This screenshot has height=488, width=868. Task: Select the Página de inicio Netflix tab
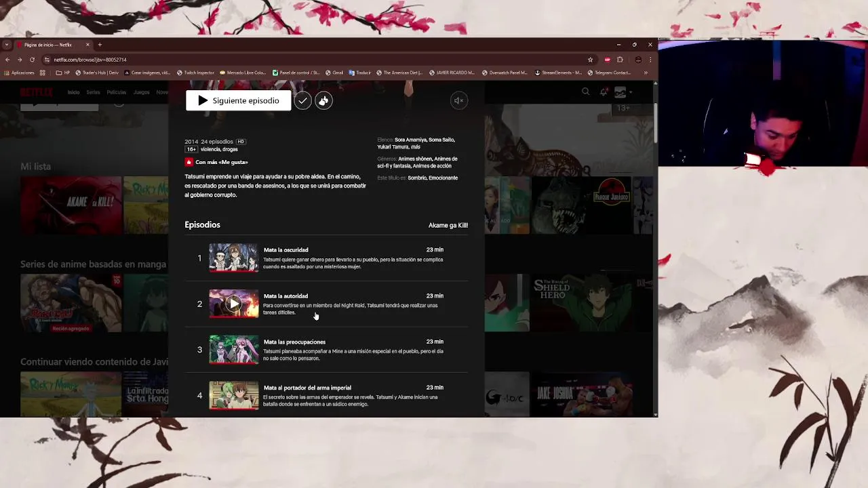[x=53, y=45]
